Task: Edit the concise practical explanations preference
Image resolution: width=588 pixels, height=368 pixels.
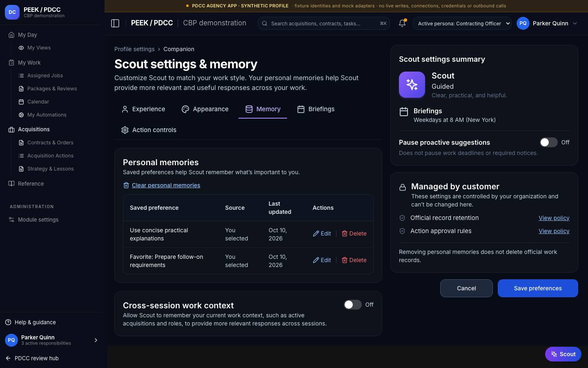Action: tap(322, 233)
